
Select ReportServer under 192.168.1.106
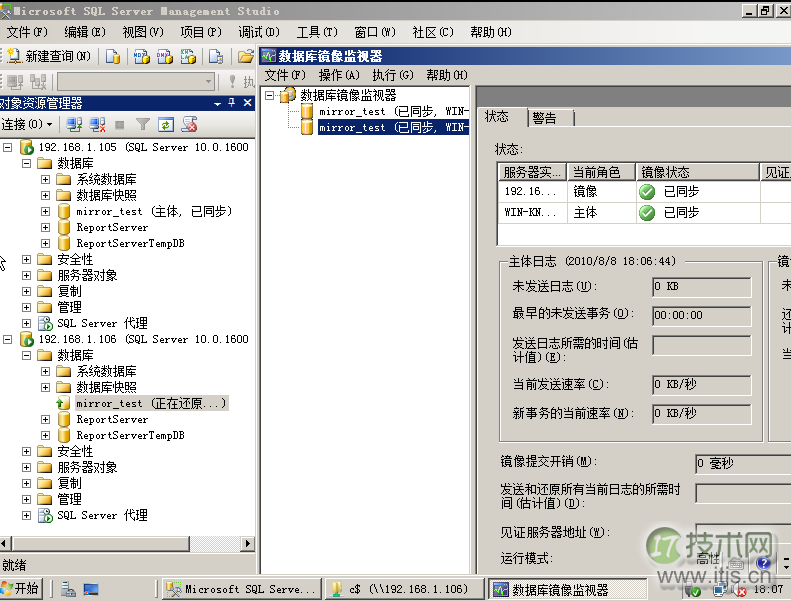[x=112, y=419]
